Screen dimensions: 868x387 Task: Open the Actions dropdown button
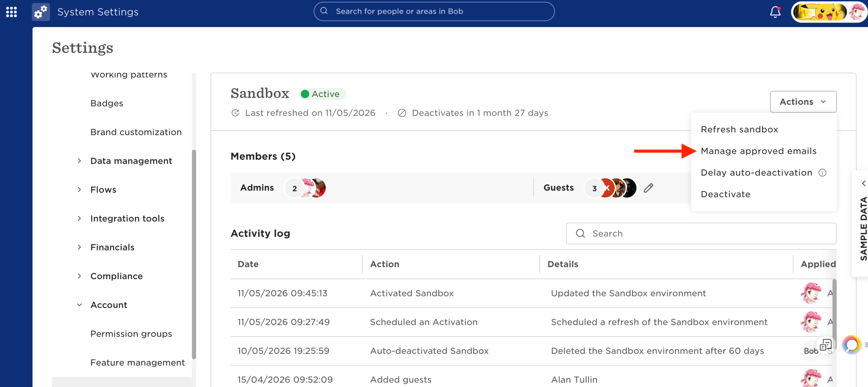pyautogui.click(x=803, y=102)
